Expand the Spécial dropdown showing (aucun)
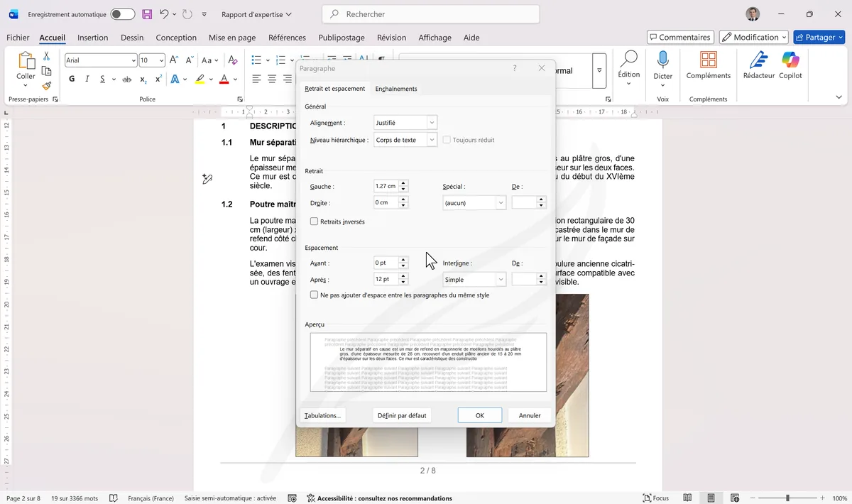 point(474,202)
